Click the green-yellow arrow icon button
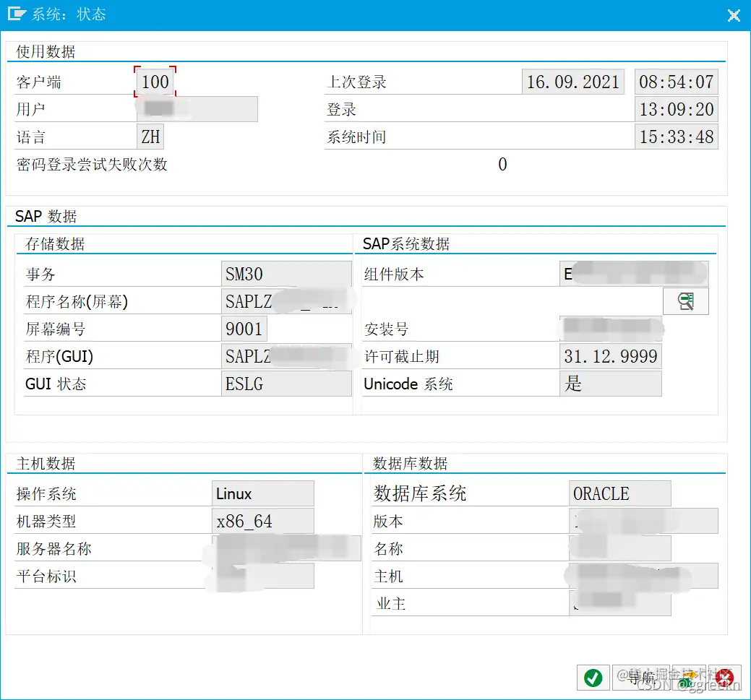Screen dimensions: 751x700 [x=690, y=678]
